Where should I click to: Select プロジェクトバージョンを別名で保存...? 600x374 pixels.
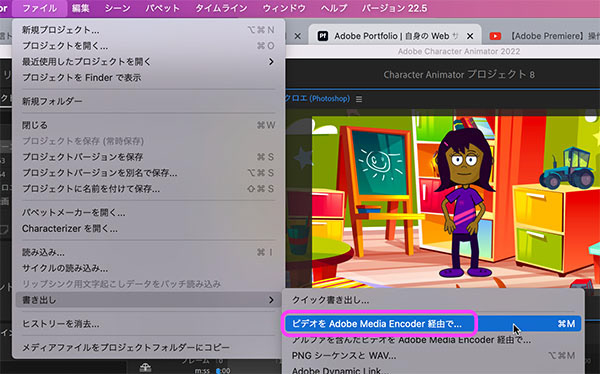point(148,173)
